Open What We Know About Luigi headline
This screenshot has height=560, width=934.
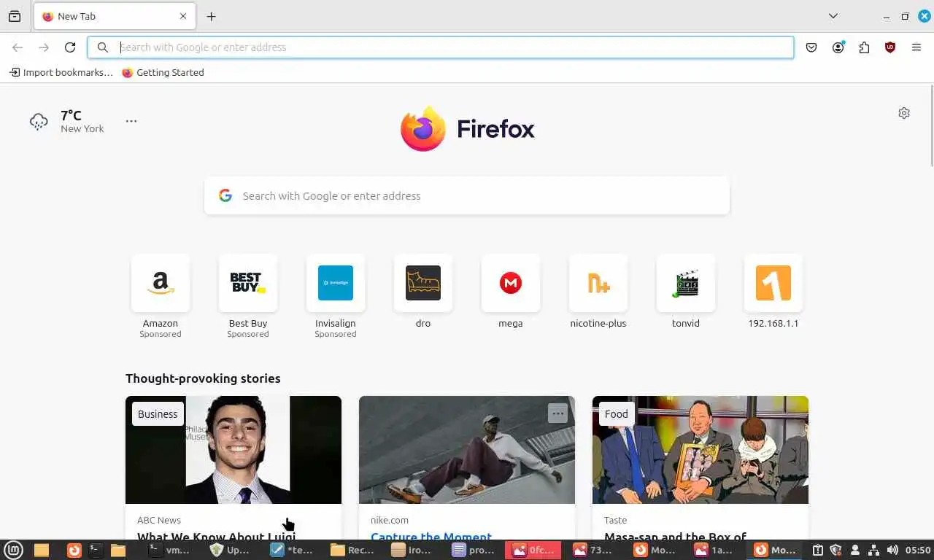[217, 536]
